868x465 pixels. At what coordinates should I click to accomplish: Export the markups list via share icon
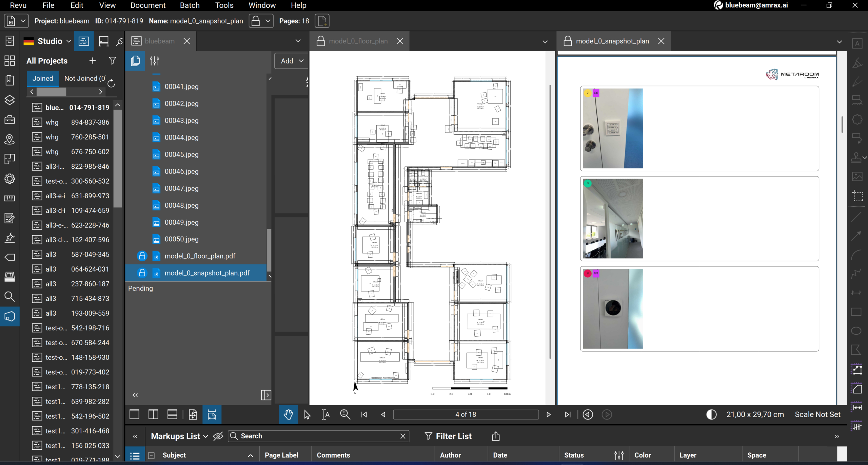click(x=496, y=436)
